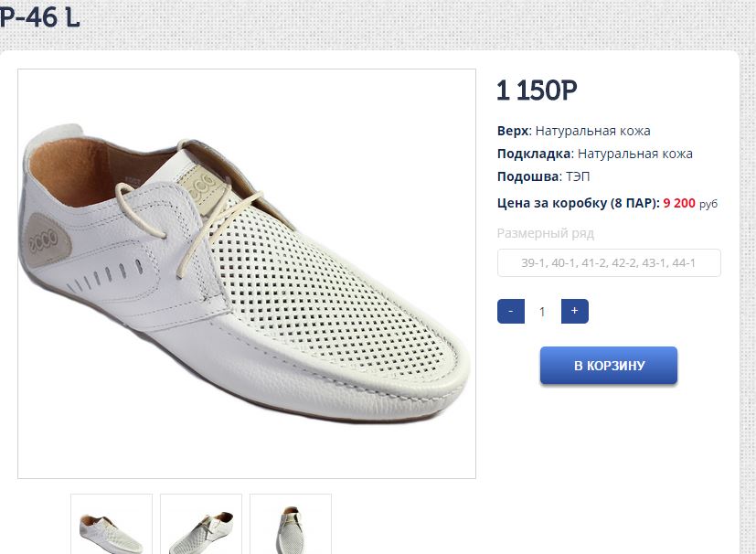Click the size range box 39-1, 40-1
The width and height of the screenshot is (756, 554).
coord(609,263)
